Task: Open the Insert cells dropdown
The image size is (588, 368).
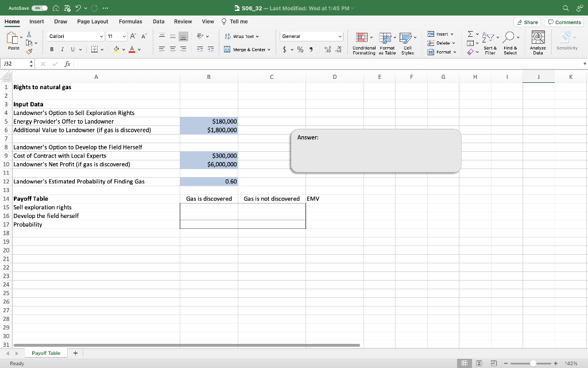Action: (440, 34)
